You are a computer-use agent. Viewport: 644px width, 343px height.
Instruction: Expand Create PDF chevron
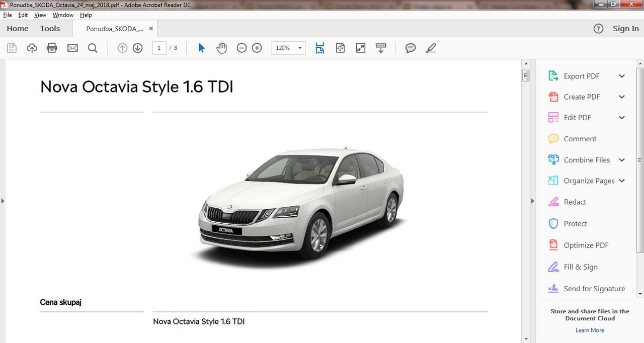click(622, 97)
